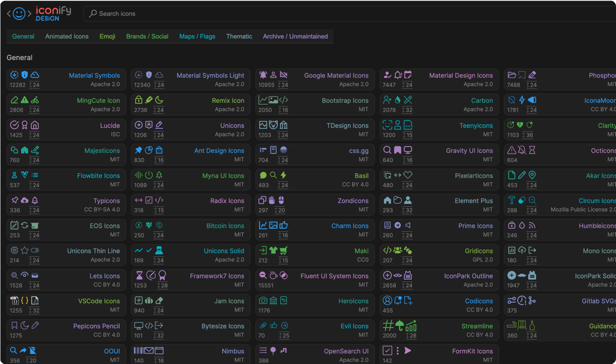Click the play triangle icon in FormKit Icons
The width and height of the screenshot is (616, 364).
click(x=408, y=351)
